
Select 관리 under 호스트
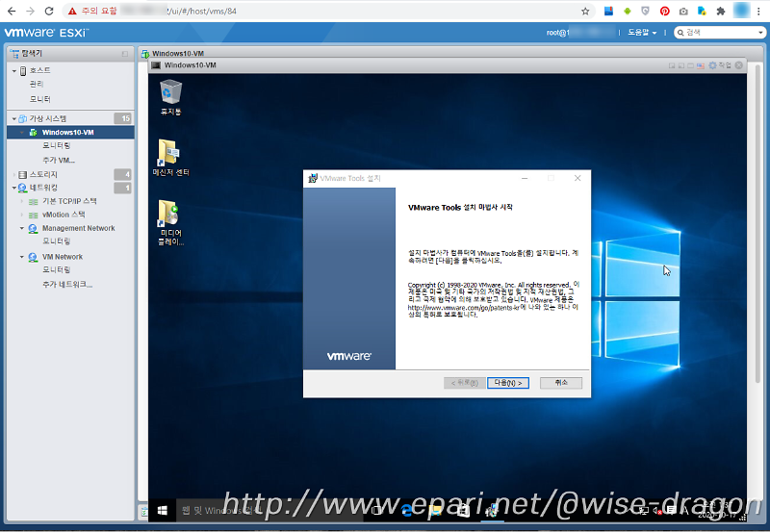37,84
